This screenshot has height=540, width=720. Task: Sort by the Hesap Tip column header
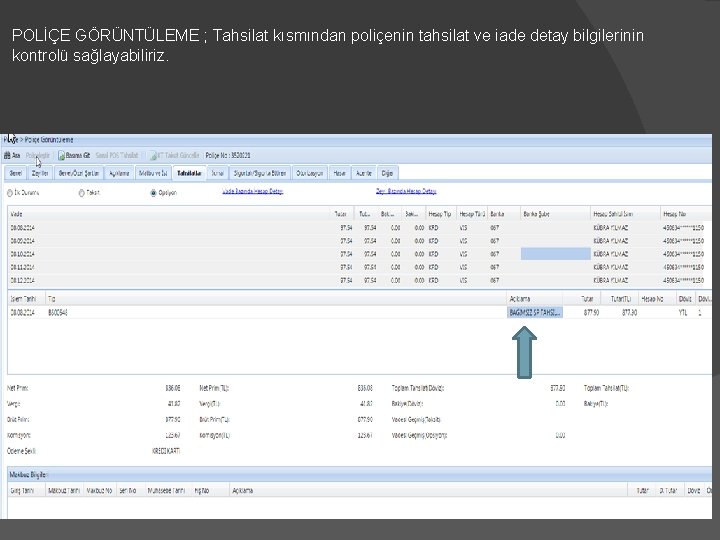tap(440, 214)
